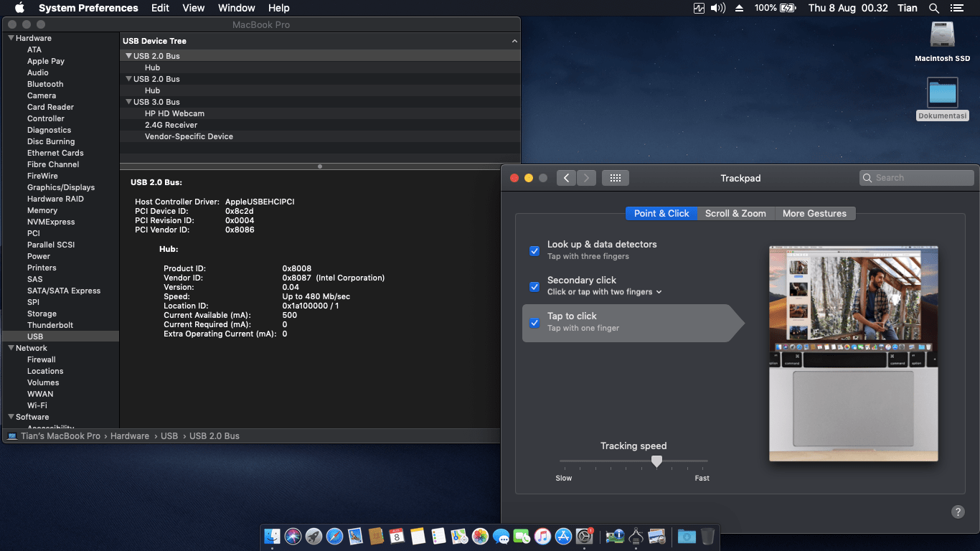The image size is (980, 551).
Task: Click the activity monitor graph menu bar icon
Action: click(x=699, y=8)
